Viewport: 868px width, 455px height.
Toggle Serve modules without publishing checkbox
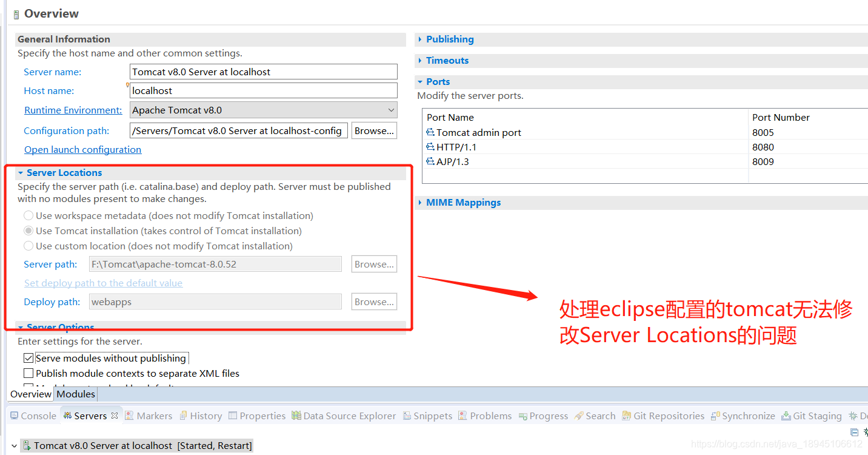coord(28,358)
